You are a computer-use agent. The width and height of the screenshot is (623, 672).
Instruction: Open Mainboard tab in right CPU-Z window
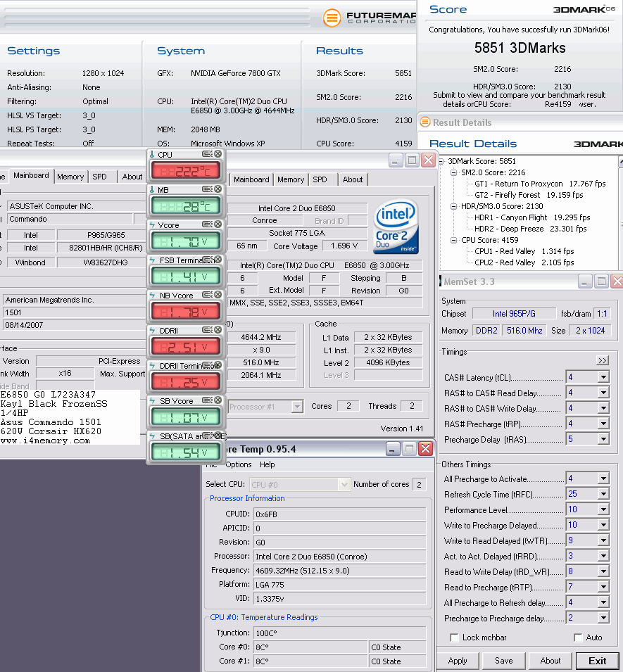tap(251, 179)
